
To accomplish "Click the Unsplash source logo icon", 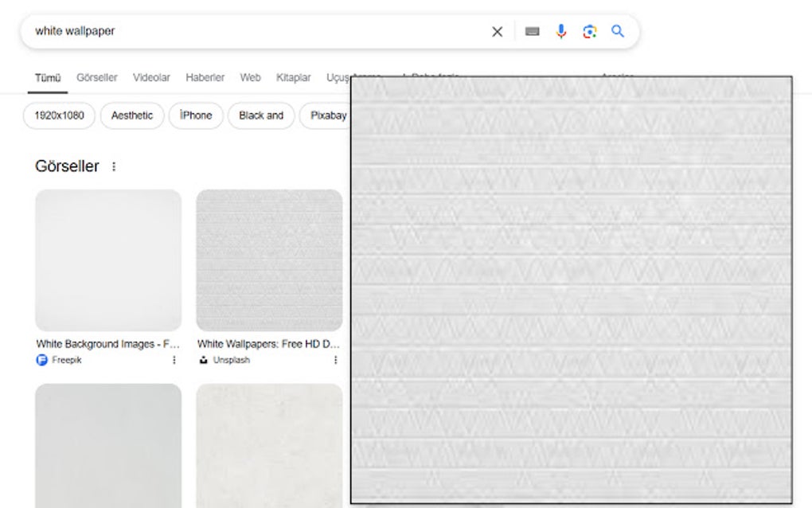I will click(205, 360).
